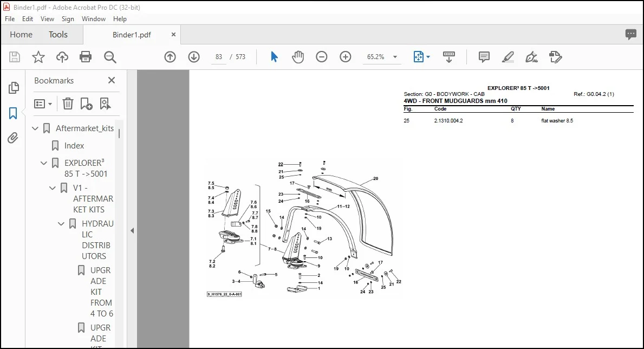Add a new bookmark
The width and height of the screenshot is (644, 349).
coord(86,104)
